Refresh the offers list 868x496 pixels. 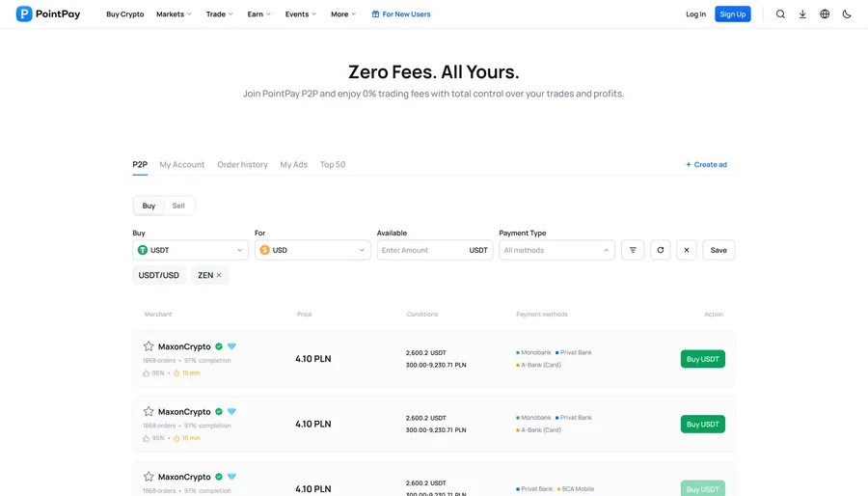click(661, 250)
